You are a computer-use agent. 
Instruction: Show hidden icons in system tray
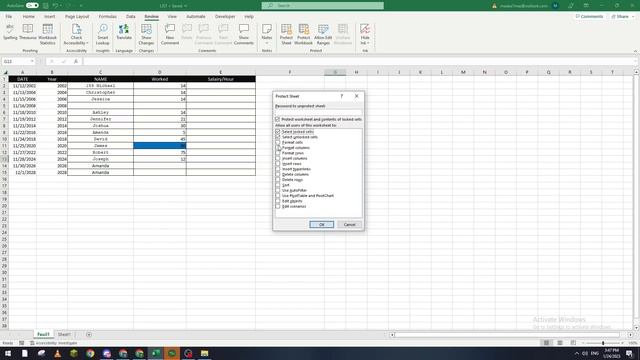577,353
